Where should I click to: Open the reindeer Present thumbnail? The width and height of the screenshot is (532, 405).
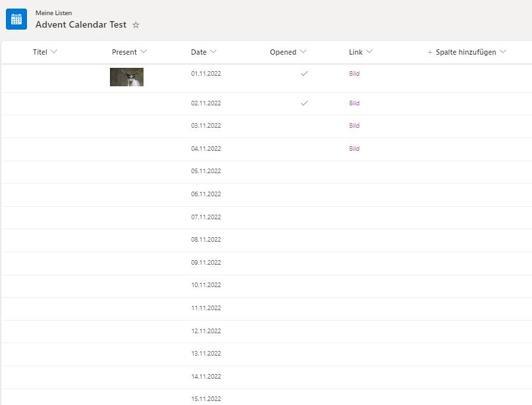[126, 77]
